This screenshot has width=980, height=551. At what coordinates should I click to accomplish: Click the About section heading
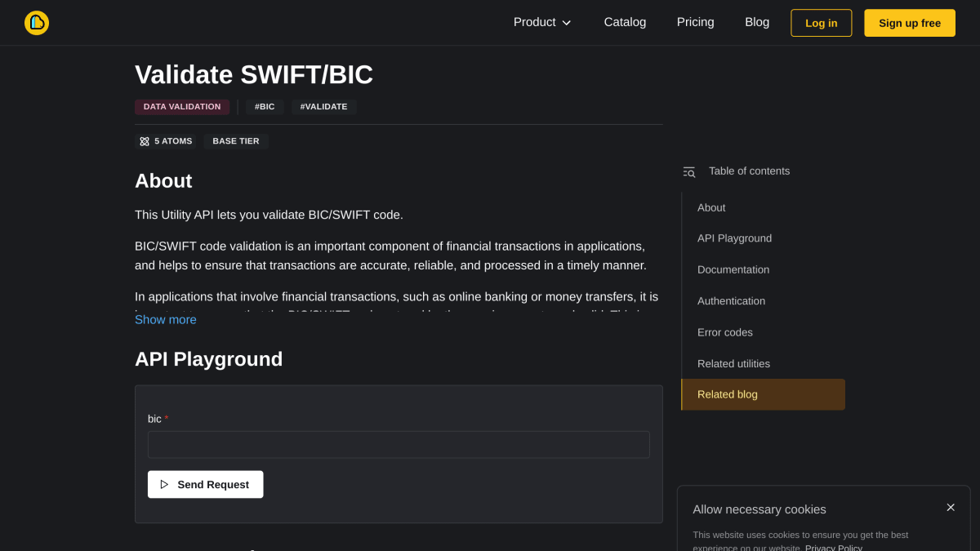(163, 181)
